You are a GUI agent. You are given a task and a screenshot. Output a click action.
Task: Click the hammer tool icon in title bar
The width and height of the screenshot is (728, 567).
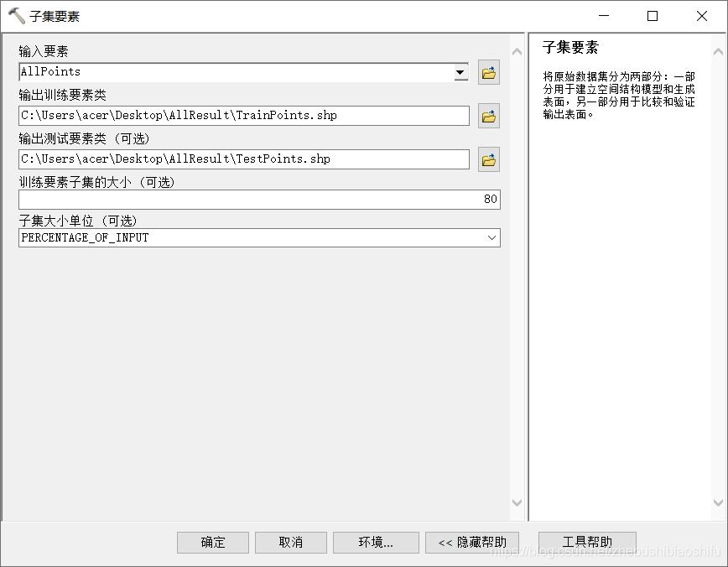click(17, 16)
